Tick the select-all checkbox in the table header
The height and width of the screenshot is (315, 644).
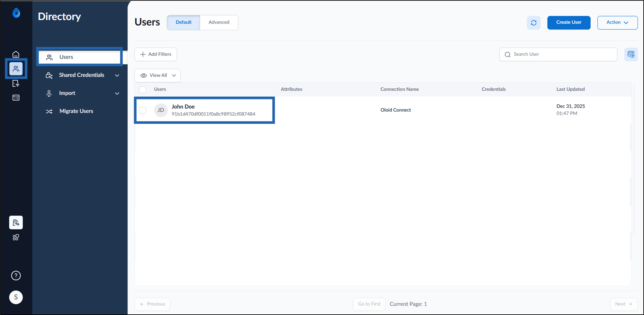[143, 90]
